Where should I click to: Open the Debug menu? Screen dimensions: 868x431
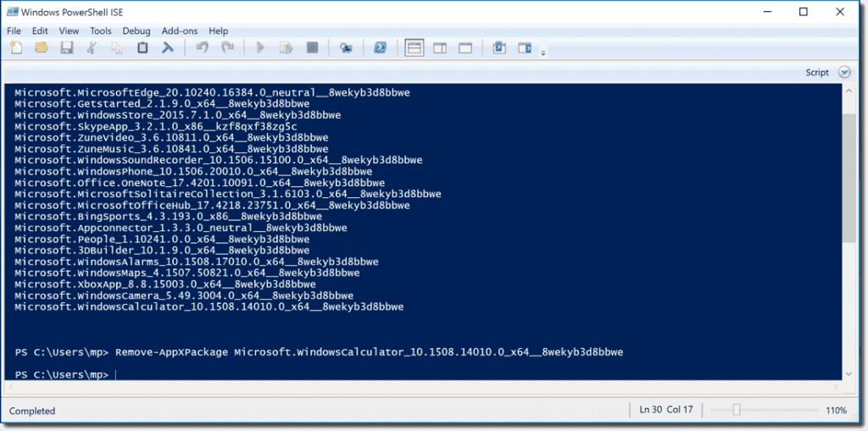coord(136,31)
